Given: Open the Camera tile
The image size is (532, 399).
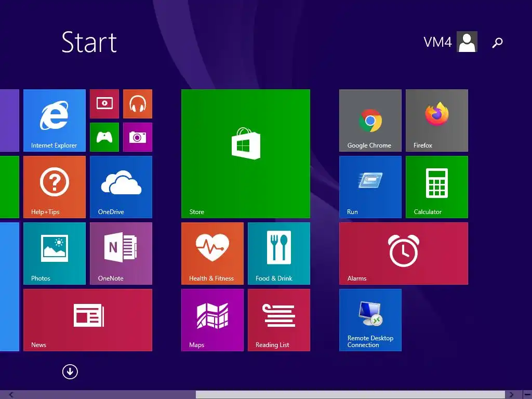Looking at the screenshot, I should [138, 137].
